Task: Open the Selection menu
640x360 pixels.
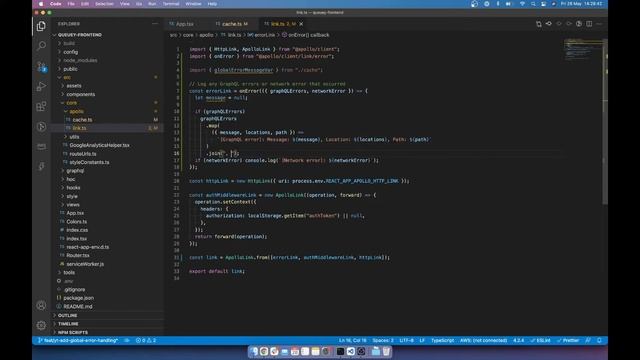Action: coord(104,4)
